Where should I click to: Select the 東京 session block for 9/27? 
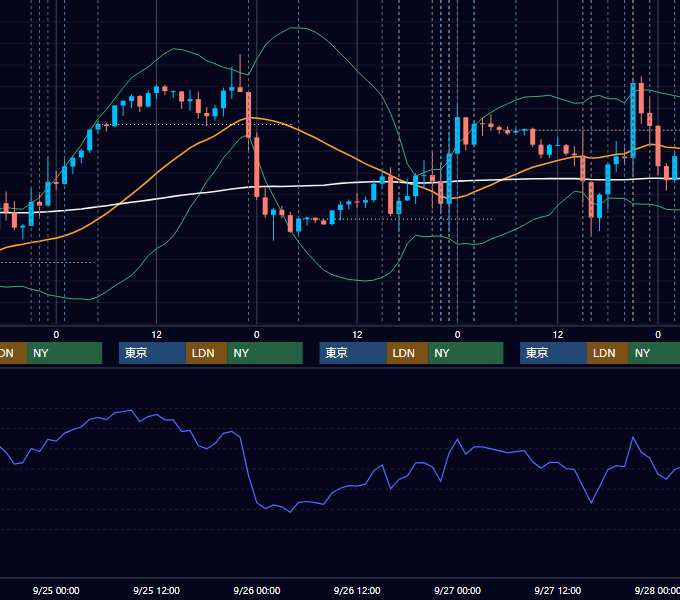pyautogui.click(x=553, y=353)
